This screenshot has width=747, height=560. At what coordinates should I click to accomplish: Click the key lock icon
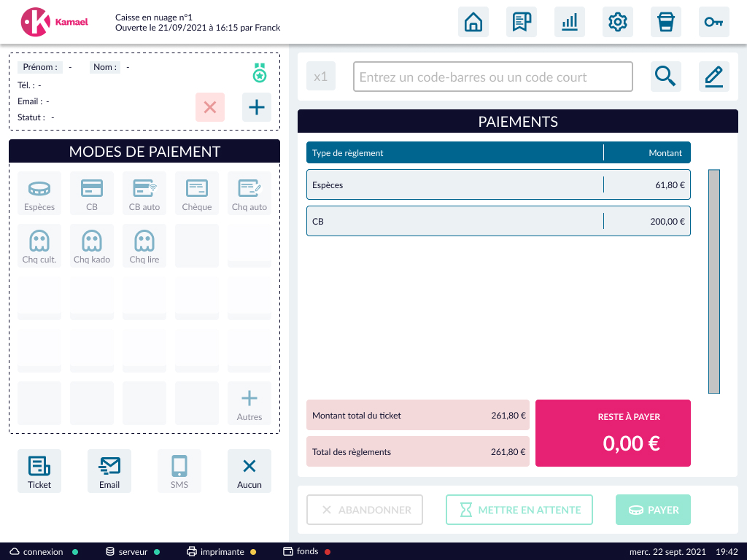click(714, 22)
